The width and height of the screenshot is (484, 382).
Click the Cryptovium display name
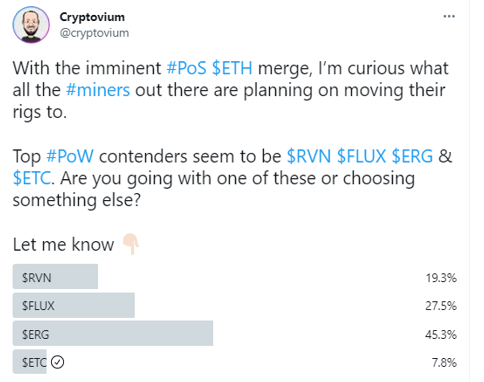tap(92, 17)
